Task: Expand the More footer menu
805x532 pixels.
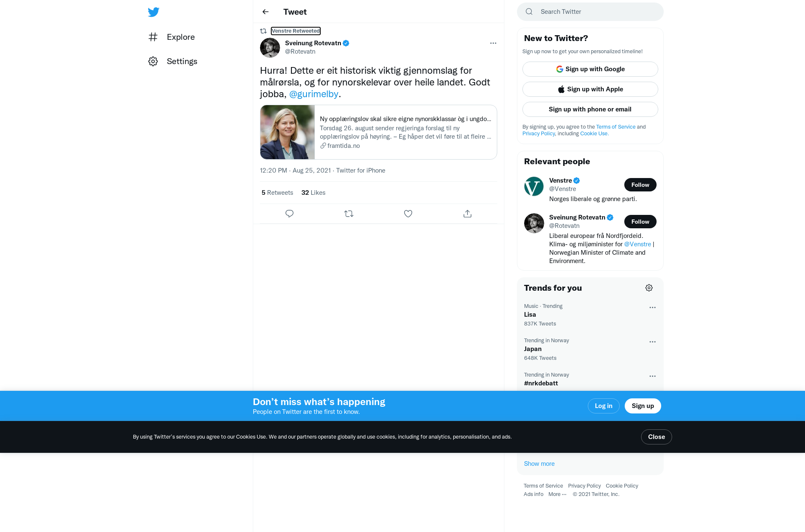Action: 557,494
